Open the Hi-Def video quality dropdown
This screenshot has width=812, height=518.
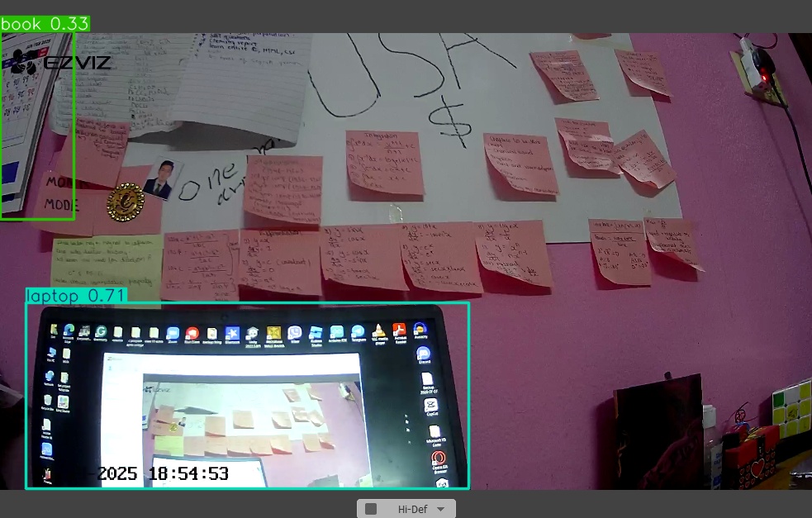pyautogui.click(x=420, y=509)
